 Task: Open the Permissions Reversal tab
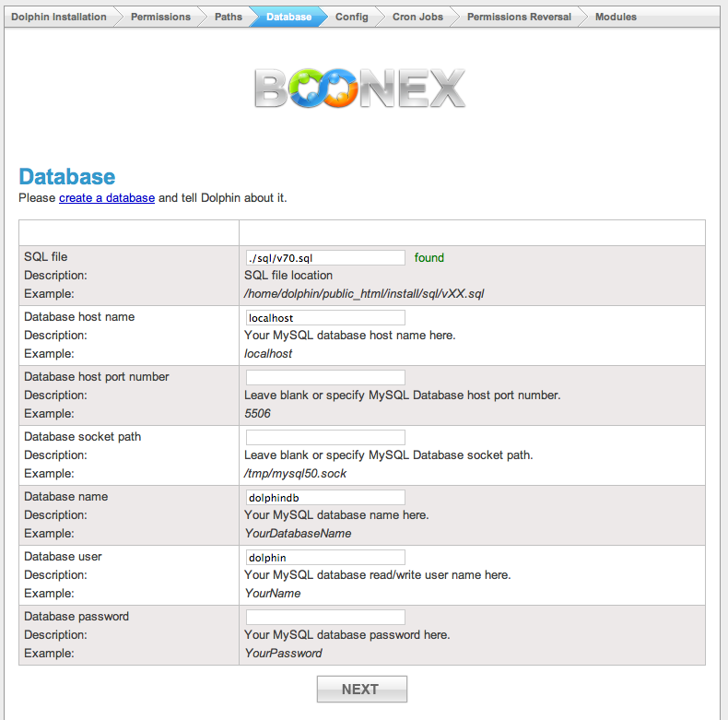click(x=519, y=17)
